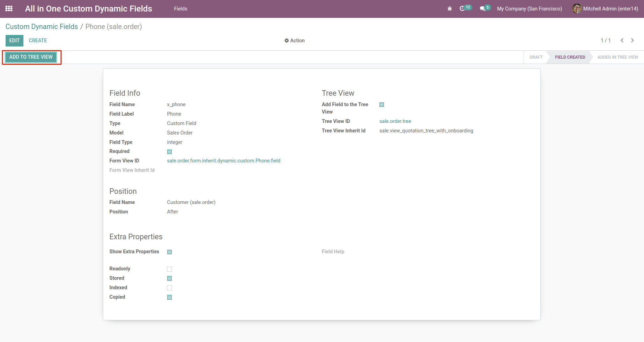Go to next record arrow

click(x=632, y=41)
